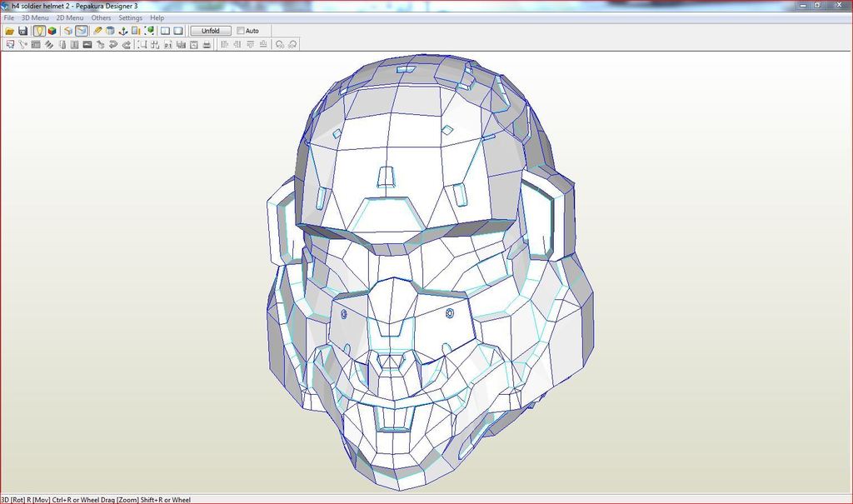The image size is (853, 504).
Task: Maximize the Pepakura Designer window
Action: point(817,5)
